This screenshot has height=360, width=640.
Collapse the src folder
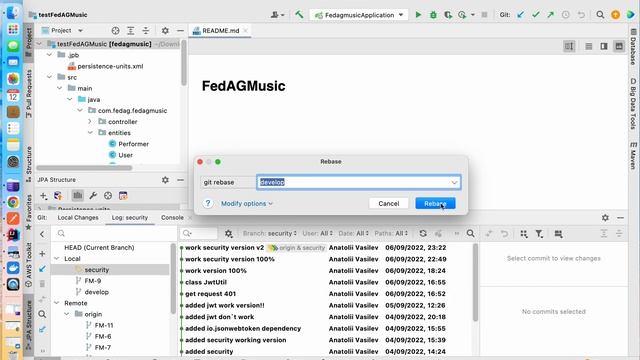(x=50, y=77)
